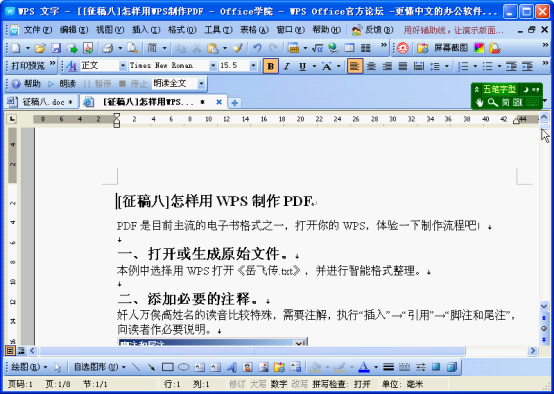Click the columns layout icon
The image size is (554, 394).
(365, 48)
